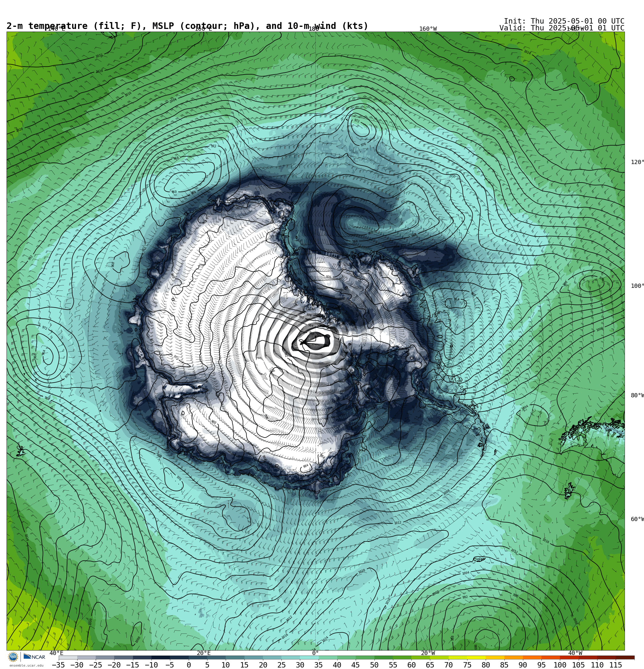Click the 20°W longitude label at bottom
Screen dimensions: 644x669
tap(428, 653)
